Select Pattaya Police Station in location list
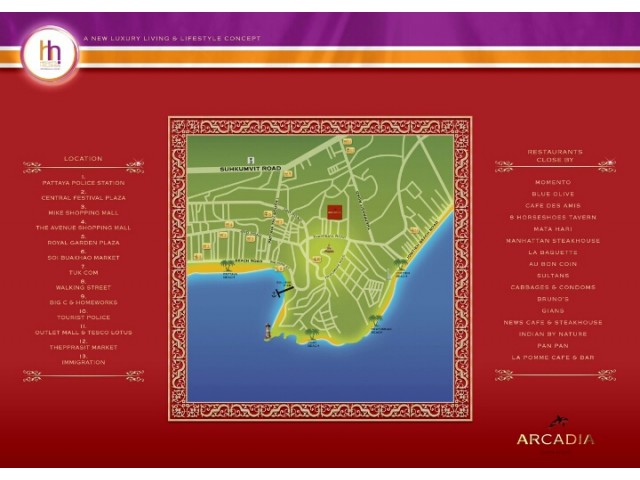The image size is (640, 480). pos(83,184)
